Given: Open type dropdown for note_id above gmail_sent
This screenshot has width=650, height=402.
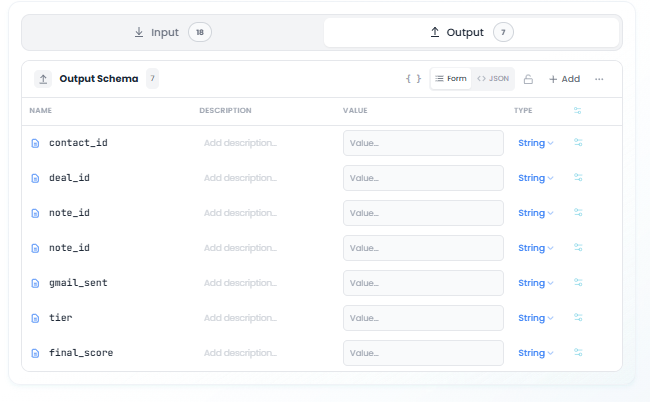Looking at the screenshot, I should click(536, 248).
